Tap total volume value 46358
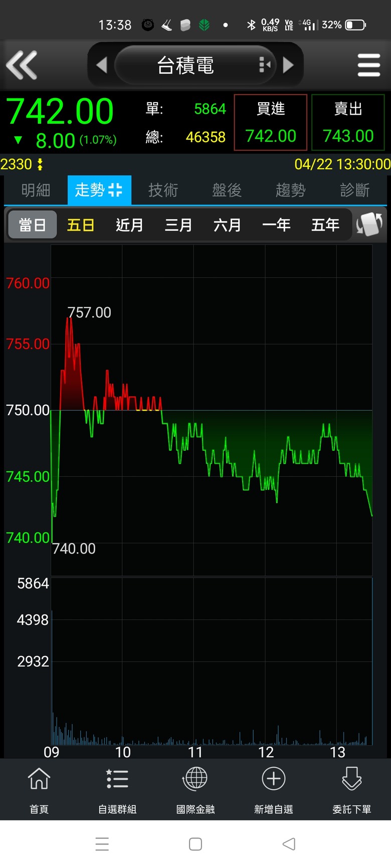 [206, 137]
